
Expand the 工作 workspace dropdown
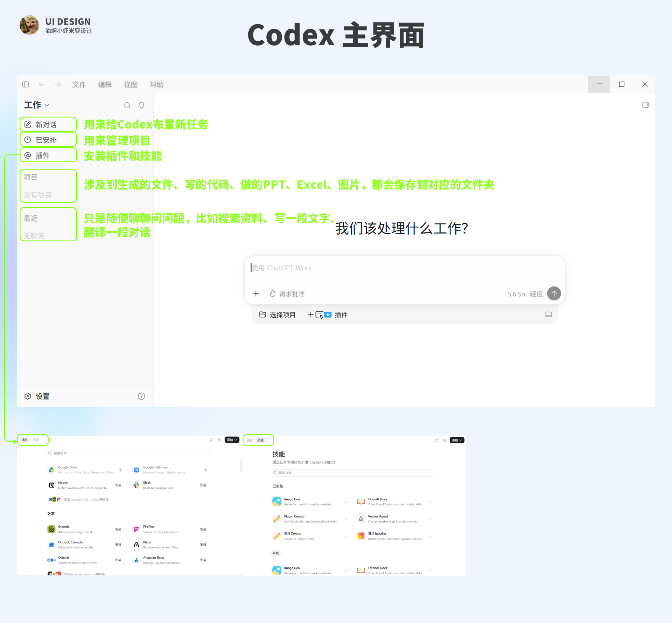[36, 105]
